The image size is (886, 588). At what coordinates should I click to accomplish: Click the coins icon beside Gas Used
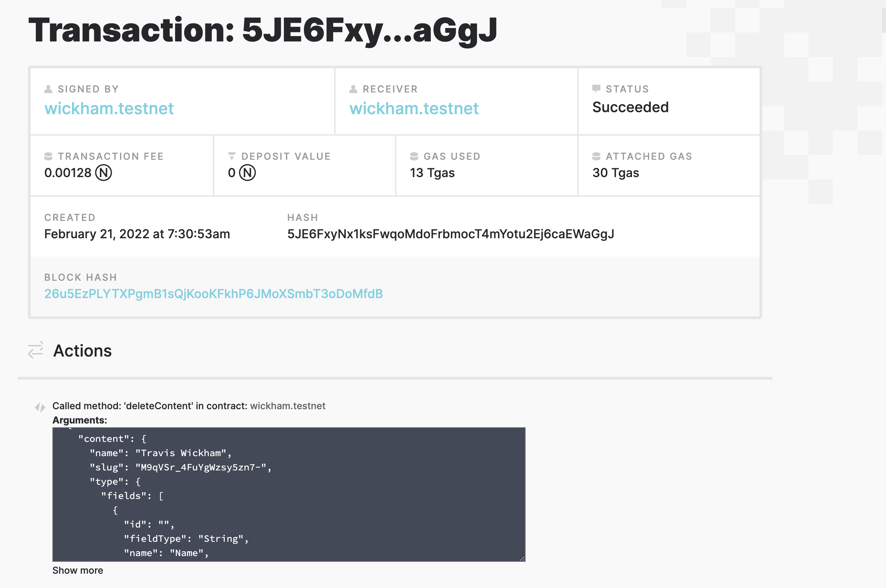414,156
